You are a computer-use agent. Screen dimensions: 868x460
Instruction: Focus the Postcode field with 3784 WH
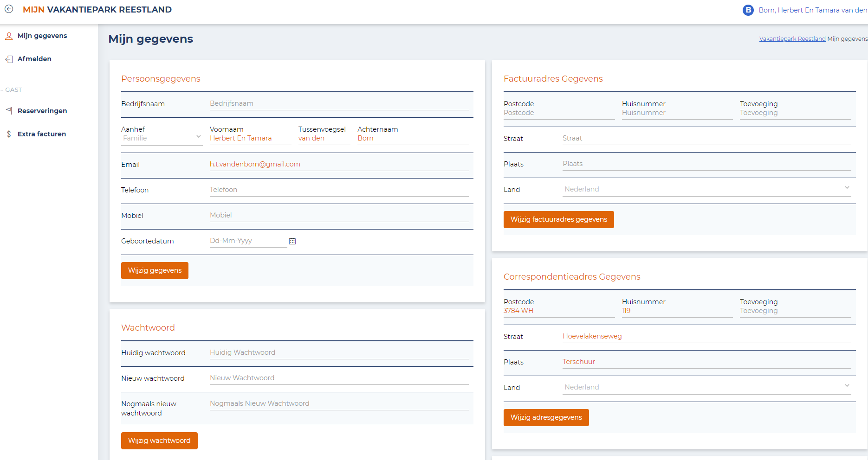(559, 311)
